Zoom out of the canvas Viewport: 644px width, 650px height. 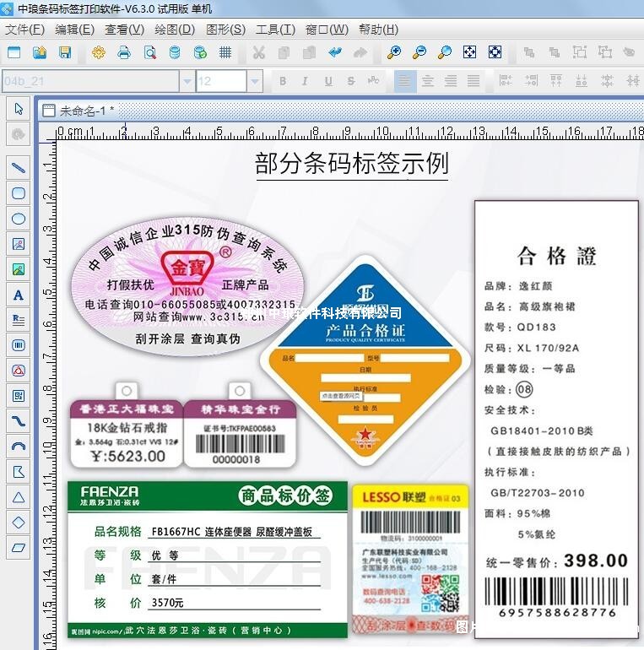[x=419, y=52]
